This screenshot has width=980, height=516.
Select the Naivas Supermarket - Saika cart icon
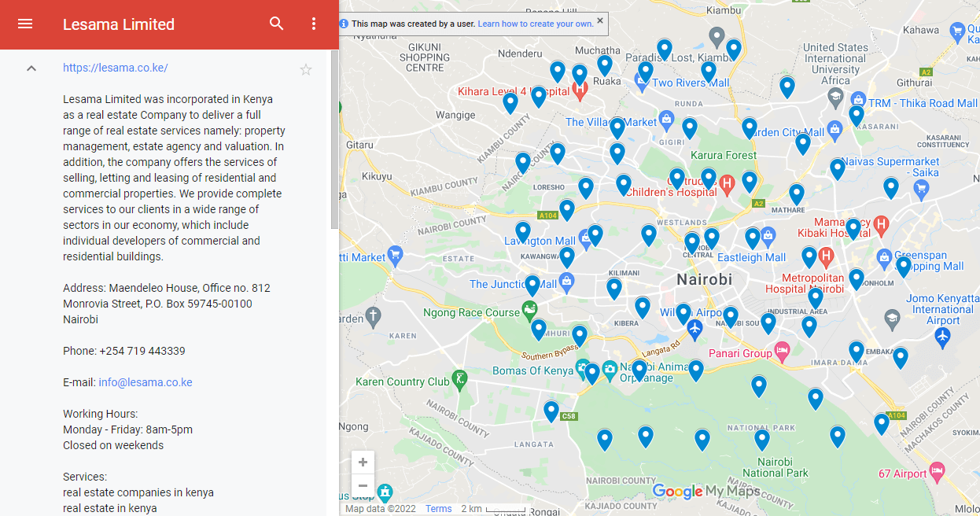click(x=921, y=188)
